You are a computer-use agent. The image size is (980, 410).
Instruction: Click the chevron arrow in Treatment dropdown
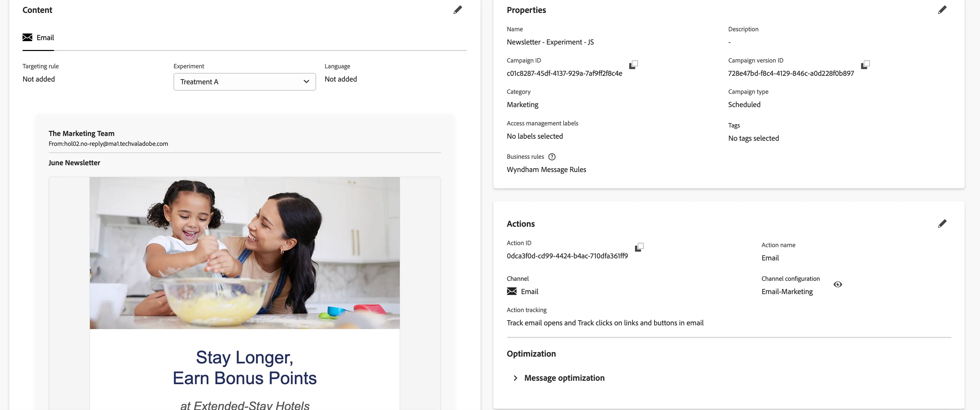coord(306,82)
